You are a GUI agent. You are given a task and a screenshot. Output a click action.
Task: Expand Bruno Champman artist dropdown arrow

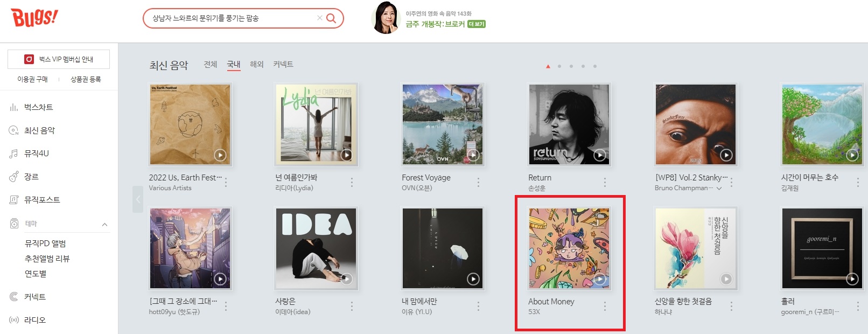[x=719, y=188]
